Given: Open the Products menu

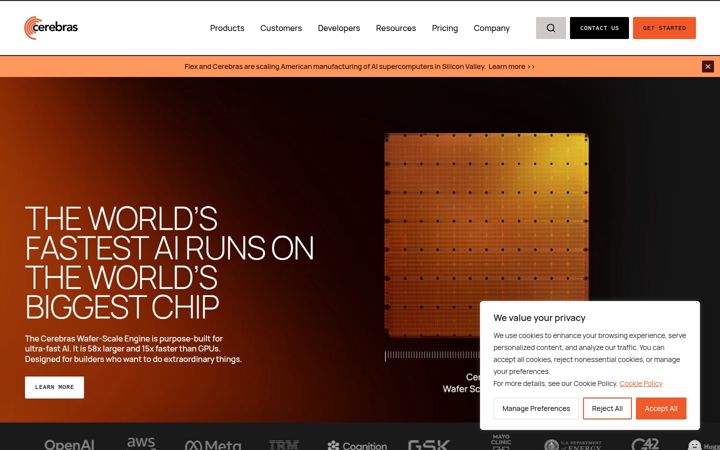Looking at the screenshot, I should coord(227,28).
